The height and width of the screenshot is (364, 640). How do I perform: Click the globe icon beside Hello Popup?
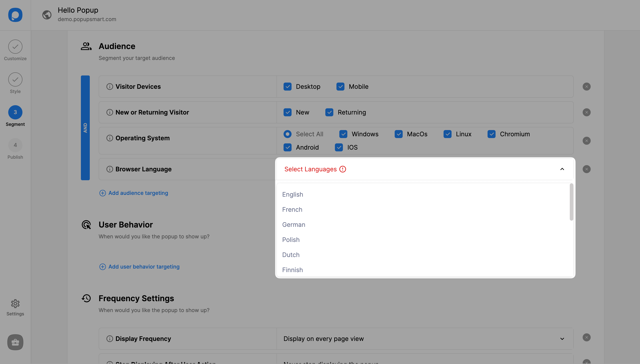(x=47, y=15)
